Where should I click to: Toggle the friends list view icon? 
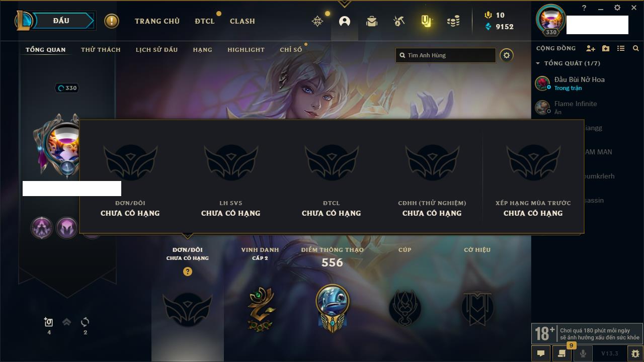(x=621, y=48)
